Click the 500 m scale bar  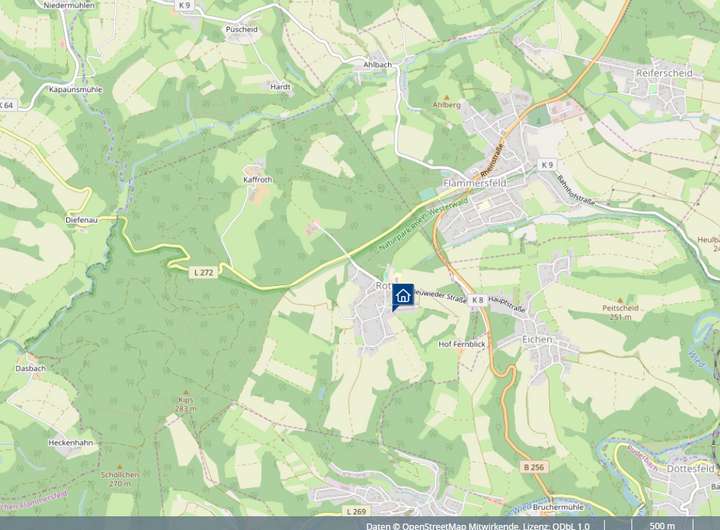tap(662, 525)
